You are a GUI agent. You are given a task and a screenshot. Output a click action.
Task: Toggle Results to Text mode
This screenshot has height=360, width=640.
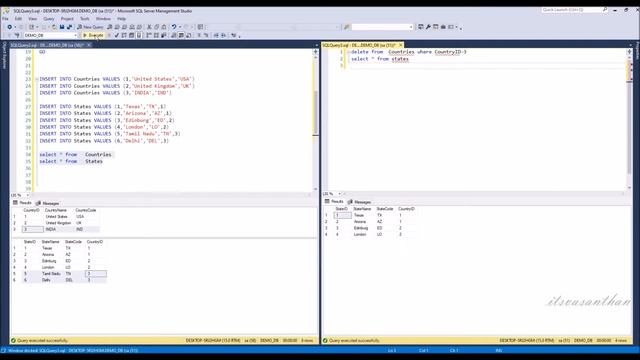173,36
